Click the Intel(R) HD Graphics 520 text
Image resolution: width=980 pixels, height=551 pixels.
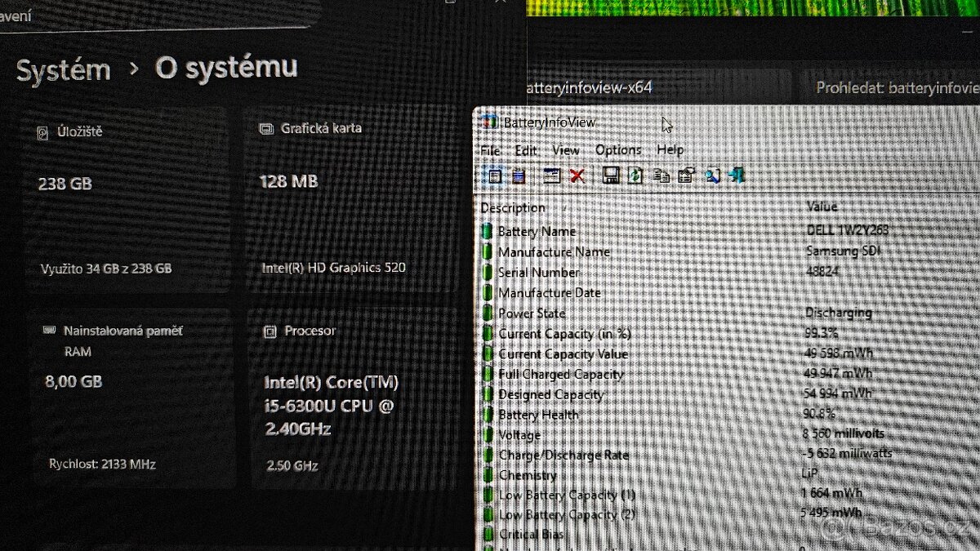point(333,268)
